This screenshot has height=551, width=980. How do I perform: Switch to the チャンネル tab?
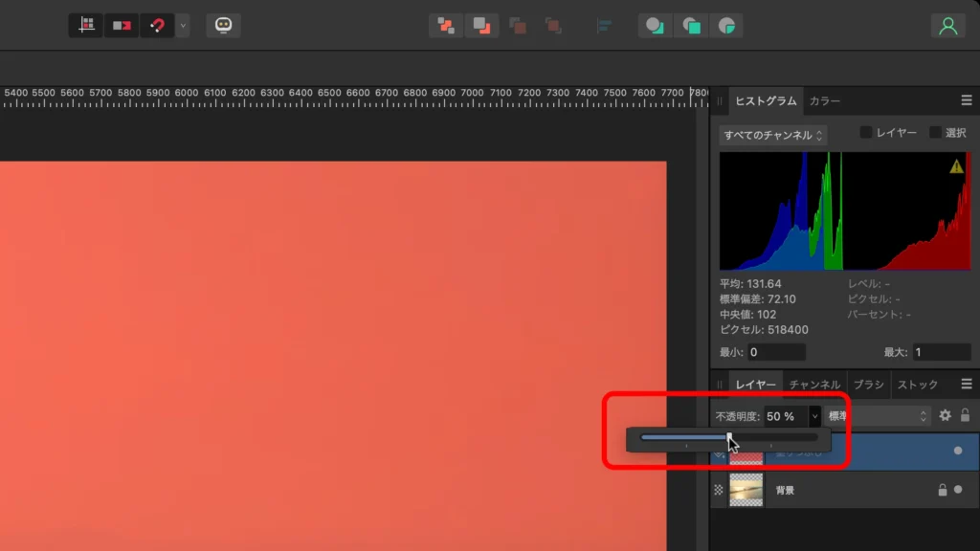tap(816, 384)
